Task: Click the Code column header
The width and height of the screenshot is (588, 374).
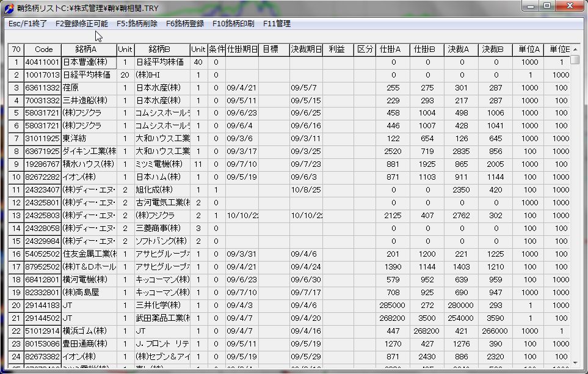Action: pyautogui.click(x=43, y=50)
